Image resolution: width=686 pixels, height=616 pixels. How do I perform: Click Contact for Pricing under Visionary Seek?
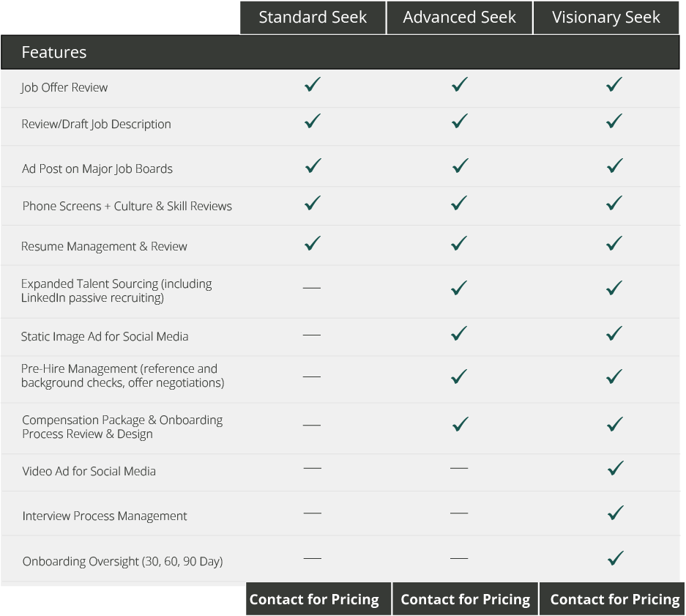(612, 599)
